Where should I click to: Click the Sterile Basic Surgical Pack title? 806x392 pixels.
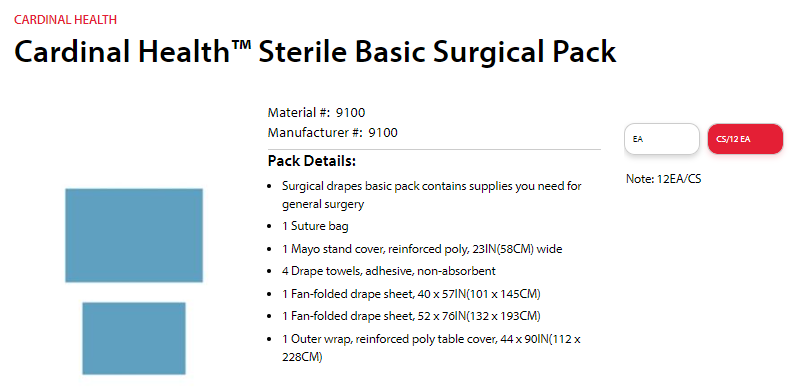pyautogui.click(x=315, y=51)
